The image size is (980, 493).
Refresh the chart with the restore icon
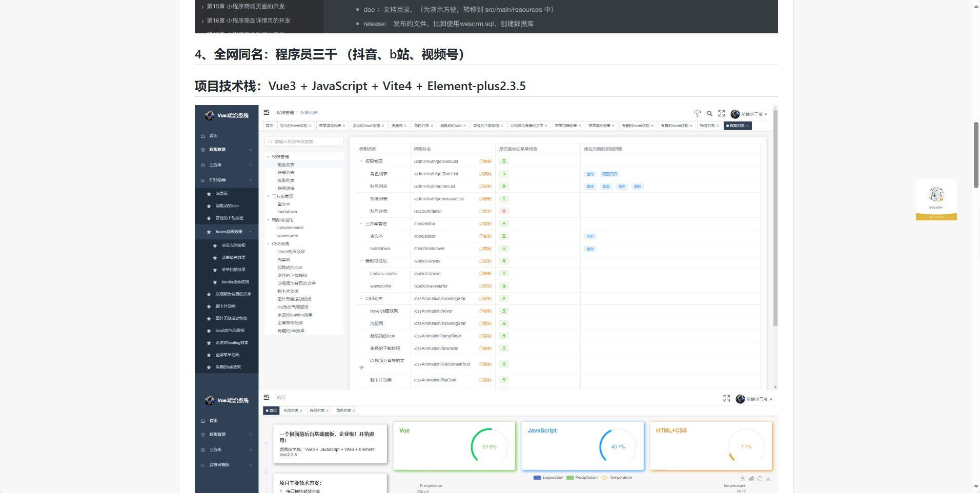[759, 479]
